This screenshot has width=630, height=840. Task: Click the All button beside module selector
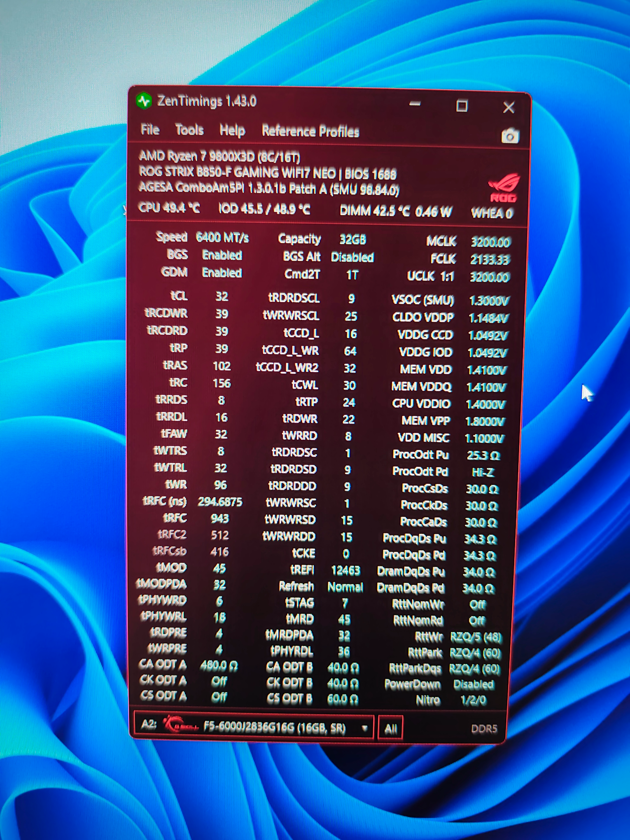coord(390,728)
